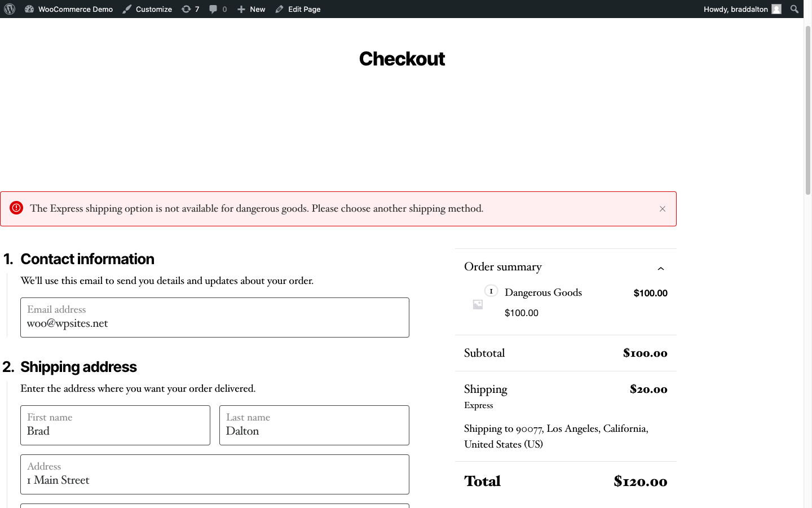Click the WordPress logo icon
The height and width of the screenshot is (508, 812).
(x=10, y=9)
